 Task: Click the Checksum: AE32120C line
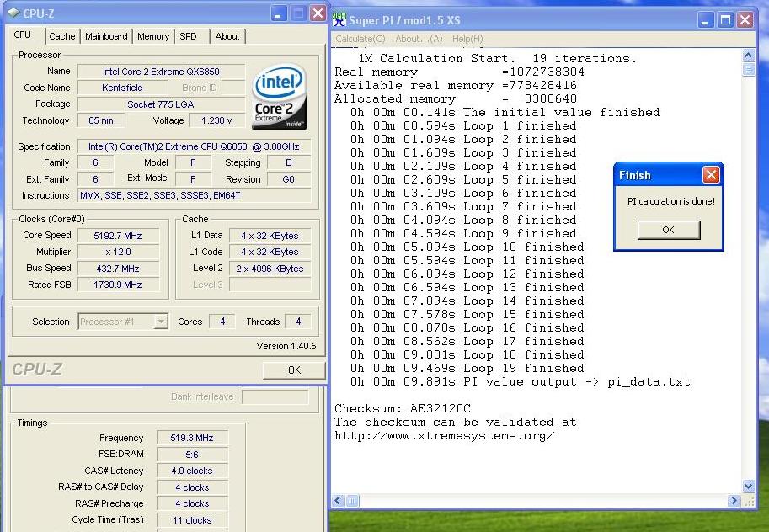[403, 408]
